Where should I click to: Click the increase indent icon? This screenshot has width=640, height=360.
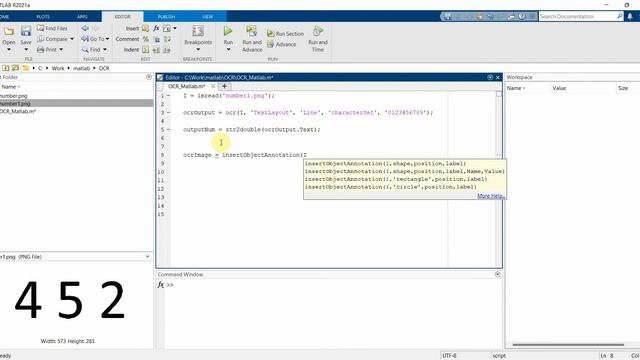156,50
